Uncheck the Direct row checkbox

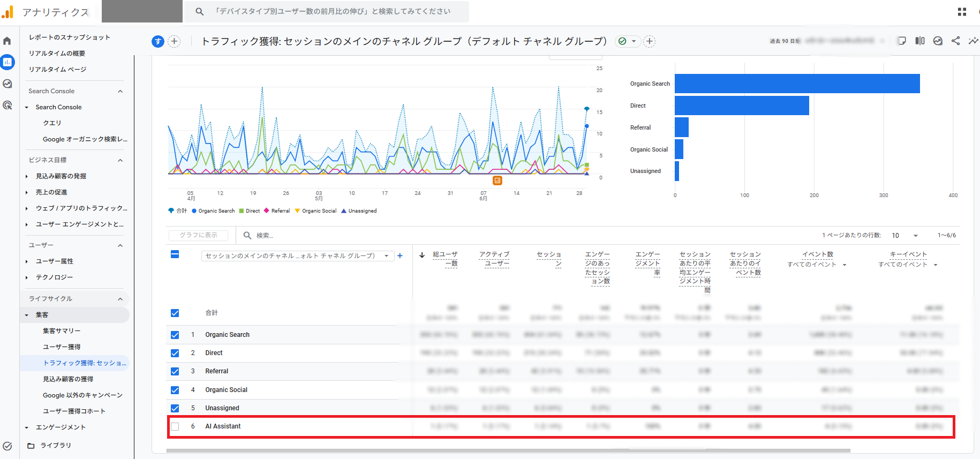click(x=175, y=353)
